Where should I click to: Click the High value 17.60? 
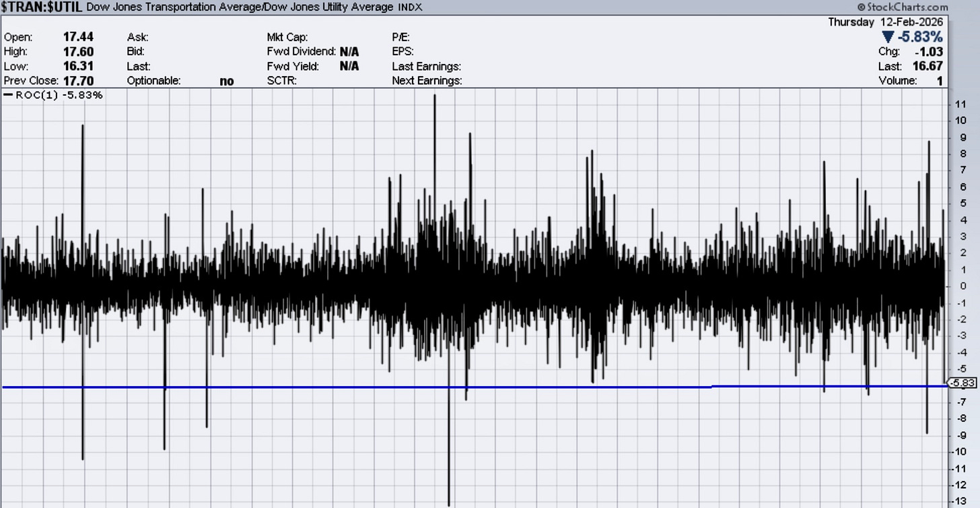[78, 52]
